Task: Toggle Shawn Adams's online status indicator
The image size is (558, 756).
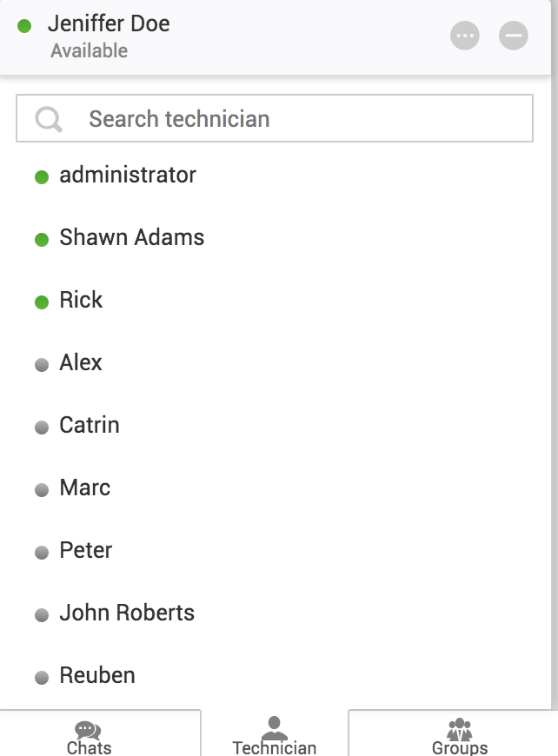Action: (x=40, y=239)
